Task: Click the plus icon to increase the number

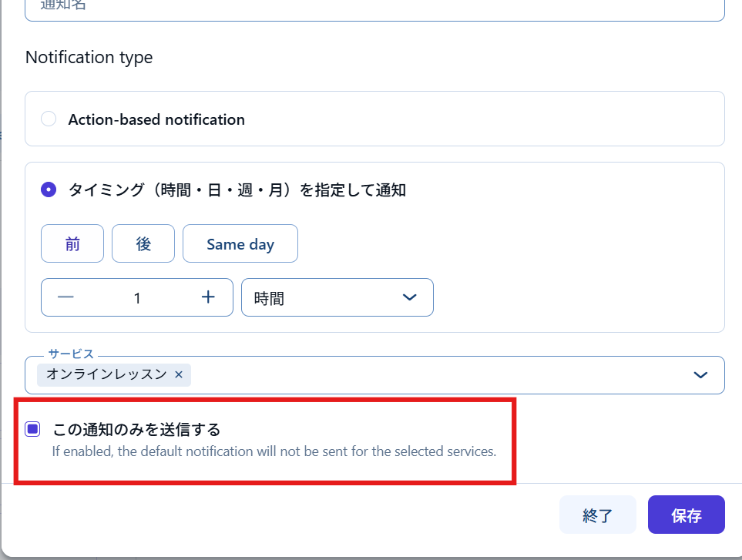Action: [208, 298]
